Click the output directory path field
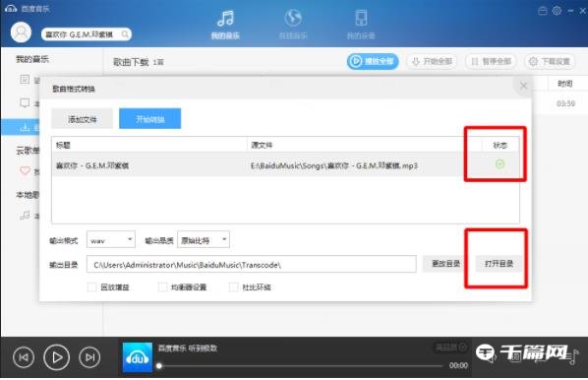Image resolution: width=588 pixels, height=380 pixels. point(252,265)
